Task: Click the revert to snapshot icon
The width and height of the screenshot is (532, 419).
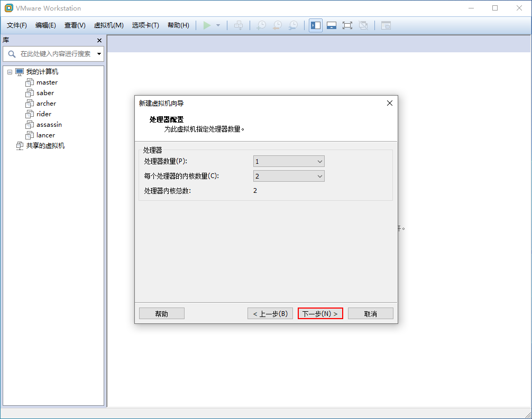Action: (x=277, y=25)
